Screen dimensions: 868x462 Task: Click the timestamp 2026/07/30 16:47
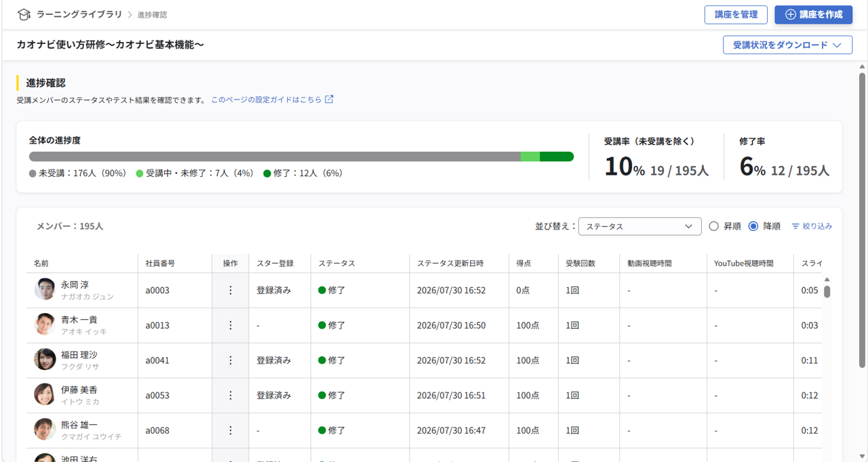[x=451, y=431]
